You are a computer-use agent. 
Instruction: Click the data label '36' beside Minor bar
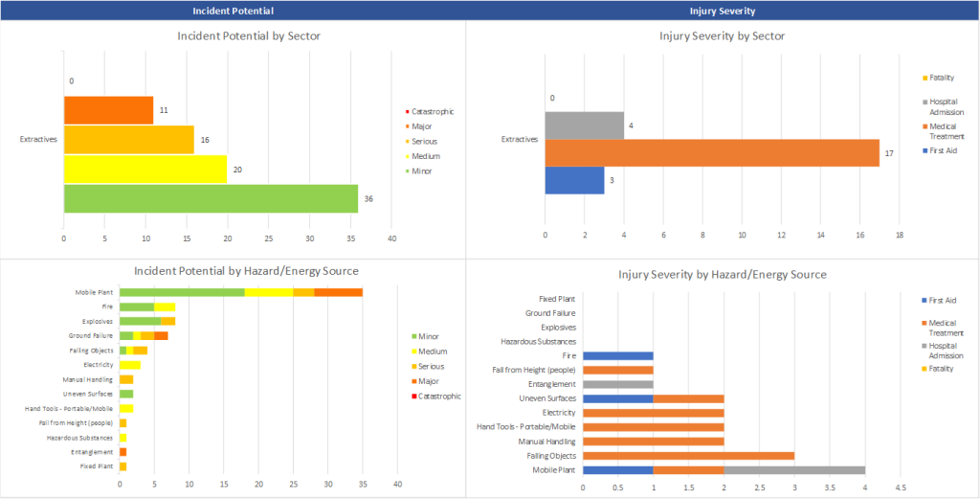tap(368, 199)
